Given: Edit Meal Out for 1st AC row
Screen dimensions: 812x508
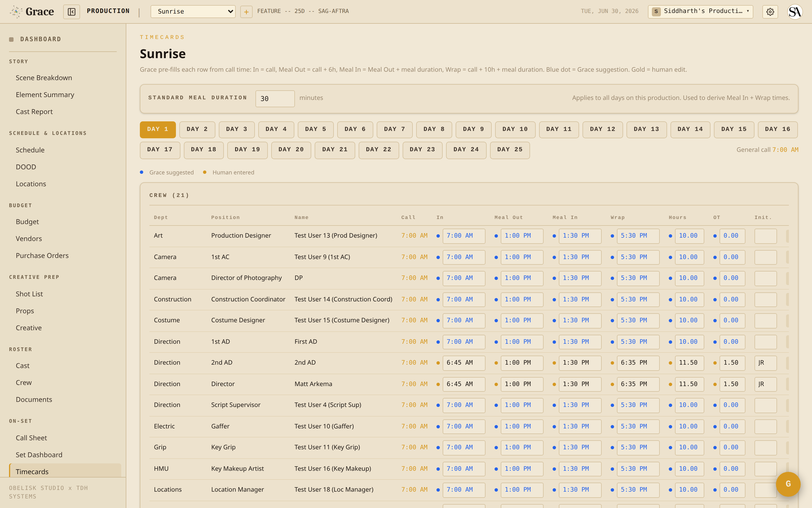Looking at the screenshot, I should [x=522, y=257].
